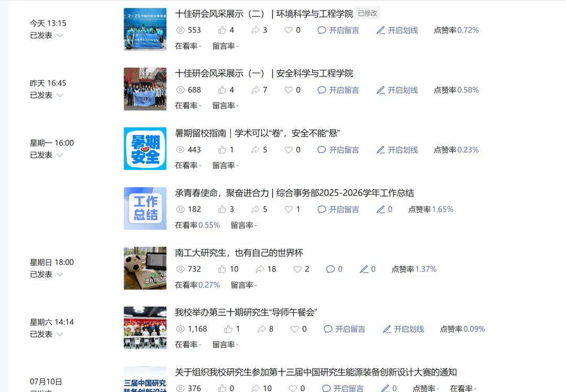
Task: Click thumbs-up icon on 暑期留校指南 row
Action: coord(222,149)
